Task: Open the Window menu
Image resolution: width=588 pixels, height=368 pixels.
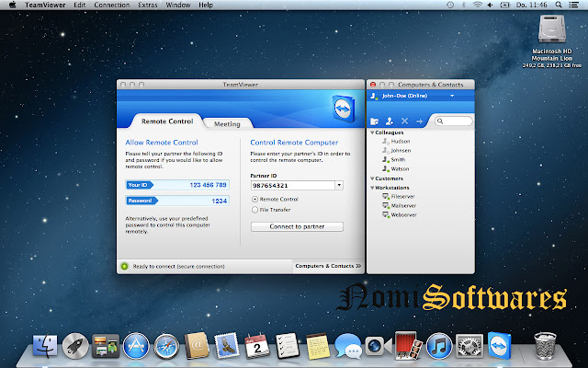Action: click(x=177, y=5)
